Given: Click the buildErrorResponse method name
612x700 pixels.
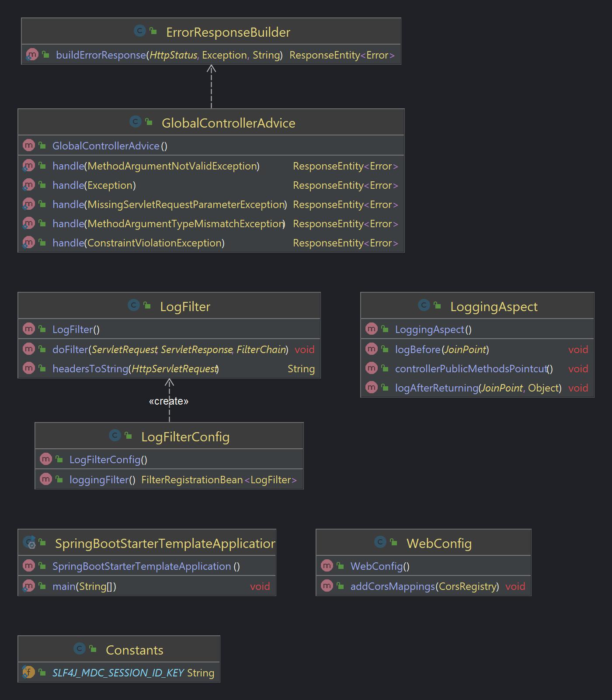Looking at the screenshot, I should click(x=101, y=55).
